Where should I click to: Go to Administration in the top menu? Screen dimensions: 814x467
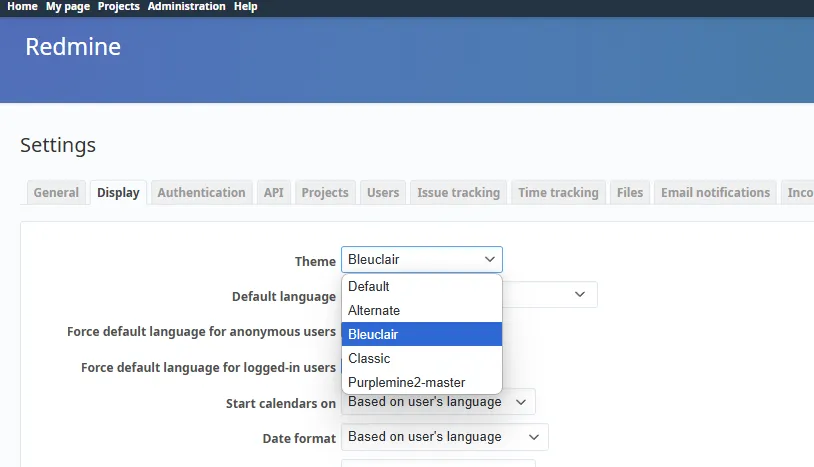(186, 6)
